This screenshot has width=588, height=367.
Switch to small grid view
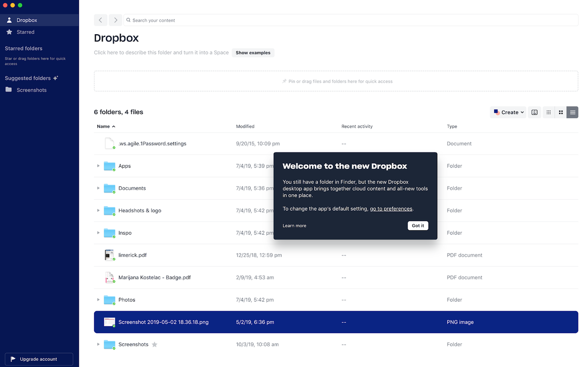549,113
